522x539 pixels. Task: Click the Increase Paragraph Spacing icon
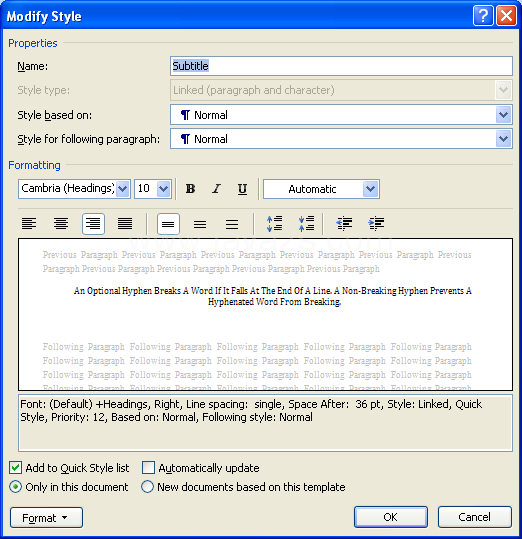pyautogui.click(x=275, y=224)
